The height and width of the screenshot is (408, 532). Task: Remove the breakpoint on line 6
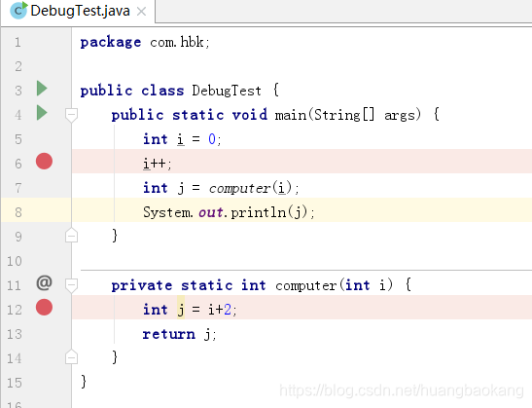44,161
